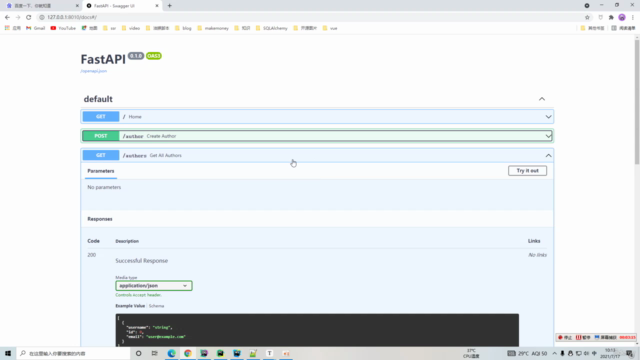
Task: Open the Apps shortcut in bookmarks bar
Action: (12, 28)
